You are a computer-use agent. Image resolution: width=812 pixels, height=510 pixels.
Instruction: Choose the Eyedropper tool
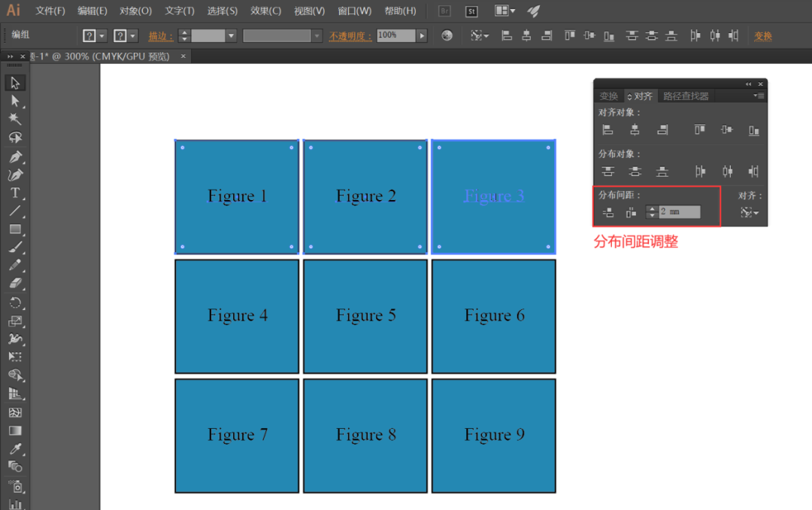pos(15,449)
